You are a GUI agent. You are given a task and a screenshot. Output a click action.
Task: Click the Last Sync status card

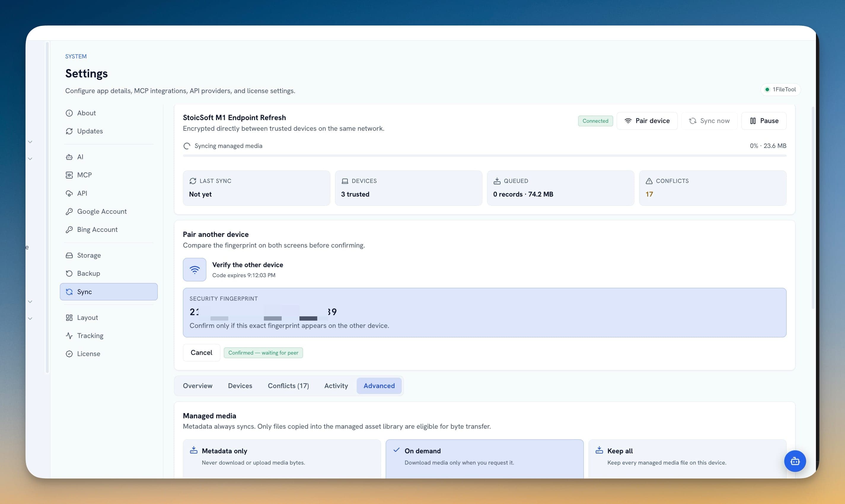(256, 188)
